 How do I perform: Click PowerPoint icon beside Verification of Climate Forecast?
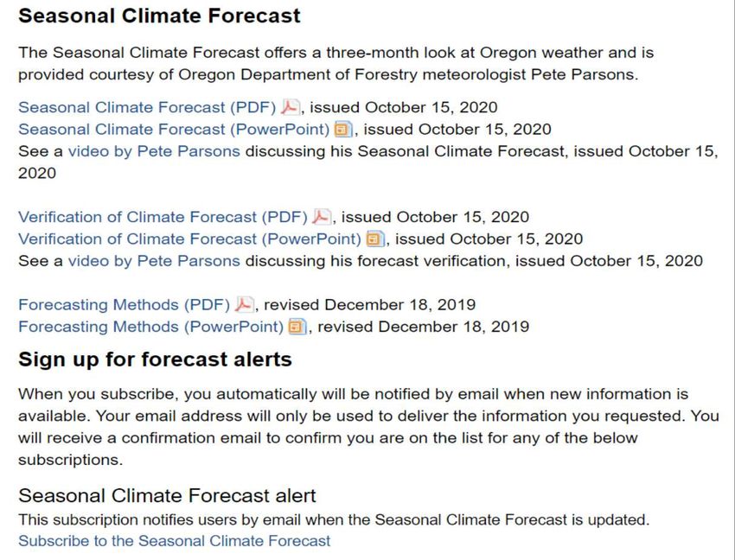(x=375, y=239)
